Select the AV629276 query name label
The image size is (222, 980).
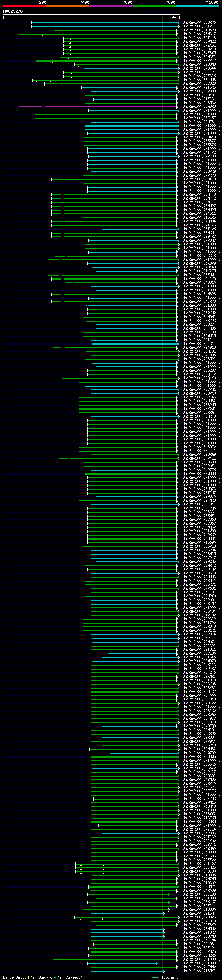[13, 11]
